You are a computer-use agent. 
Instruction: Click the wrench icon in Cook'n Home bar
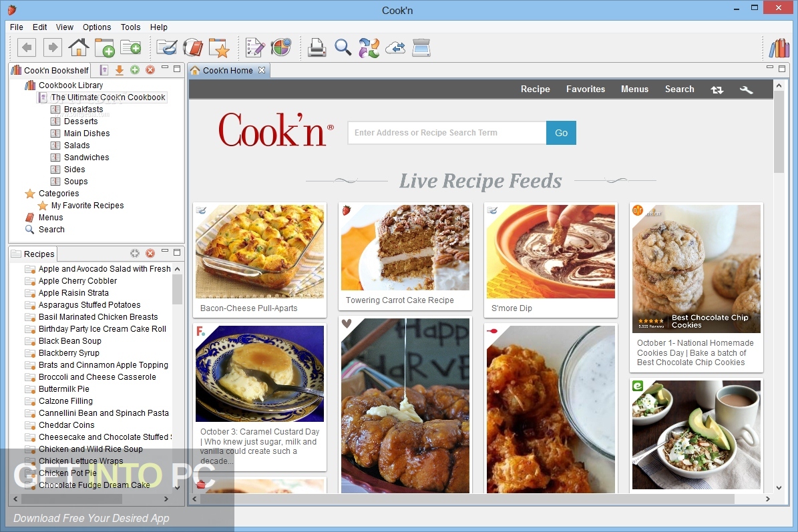[x=747, y=89]
